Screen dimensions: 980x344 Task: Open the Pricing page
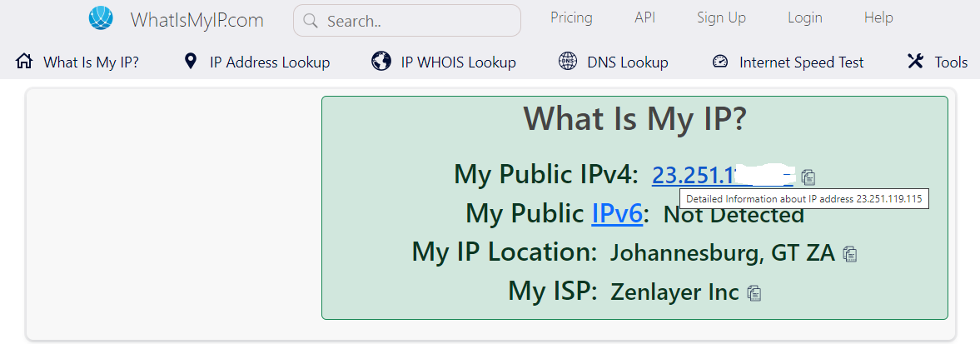[x=571, y=17]
